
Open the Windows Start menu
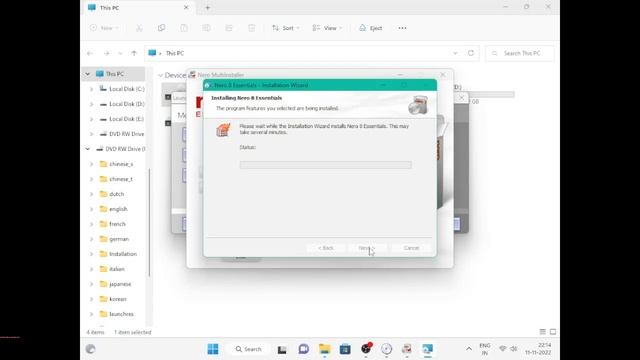click(213, 349)
